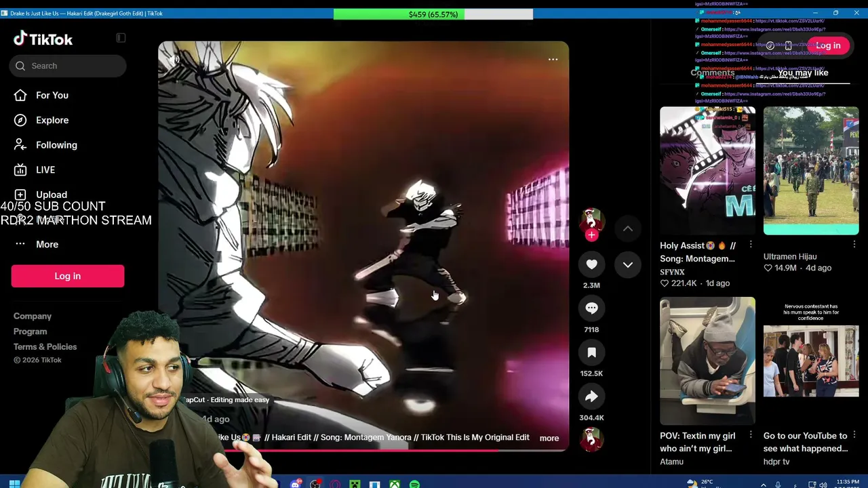Focus the Search input field
The height and width of the screenshot is (488, 868).
(68, 66)
